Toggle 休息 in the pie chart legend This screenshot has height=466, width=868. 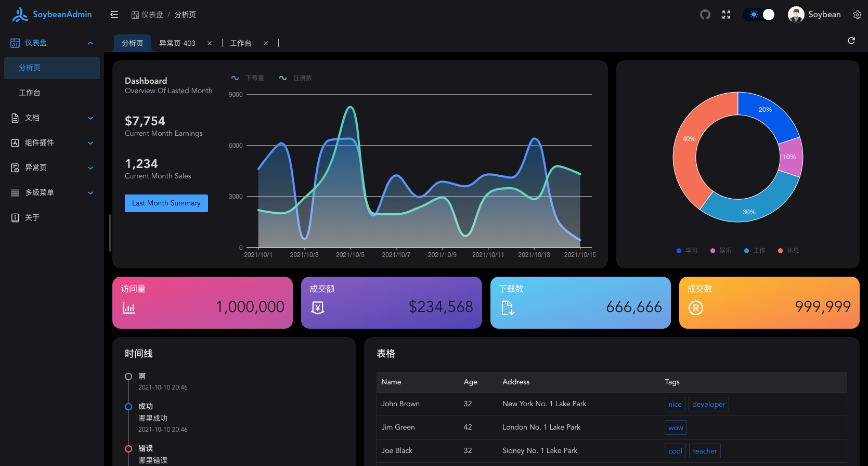788,251
